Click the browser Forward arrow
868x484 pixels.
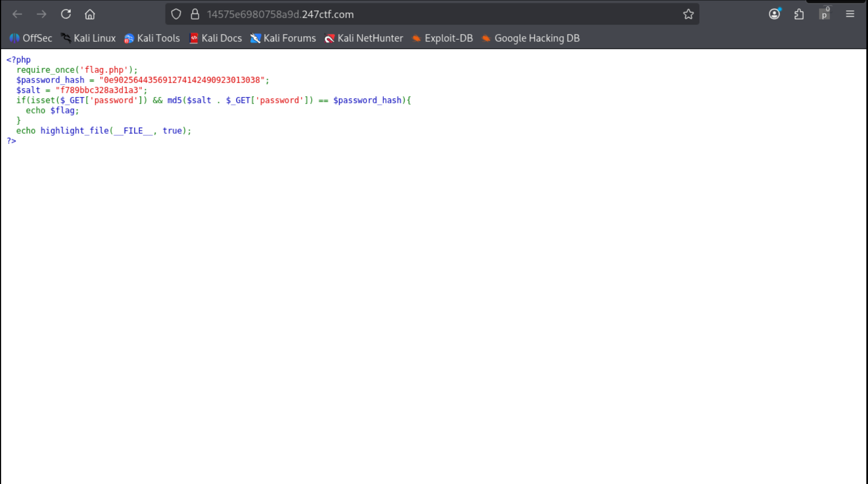pyautogui.click(x=41, y=14)
